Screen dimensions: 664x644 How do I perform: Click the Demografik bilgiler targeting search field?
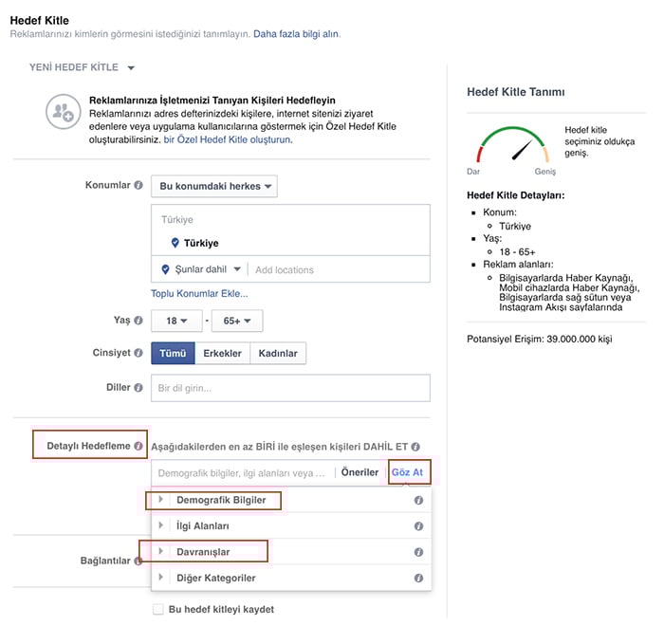[242, 473]
